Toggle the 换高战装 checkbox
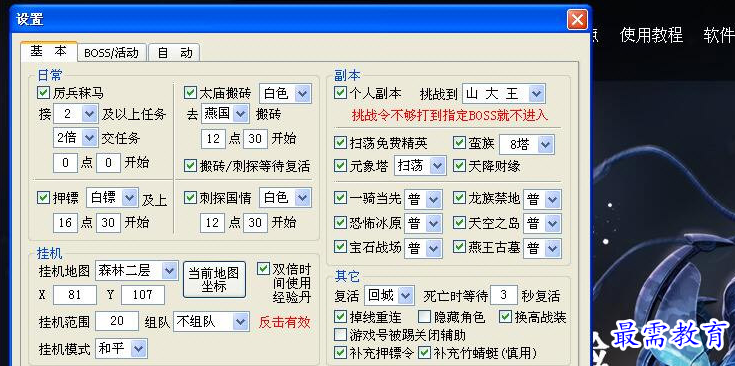 click(x=505, y=317)
